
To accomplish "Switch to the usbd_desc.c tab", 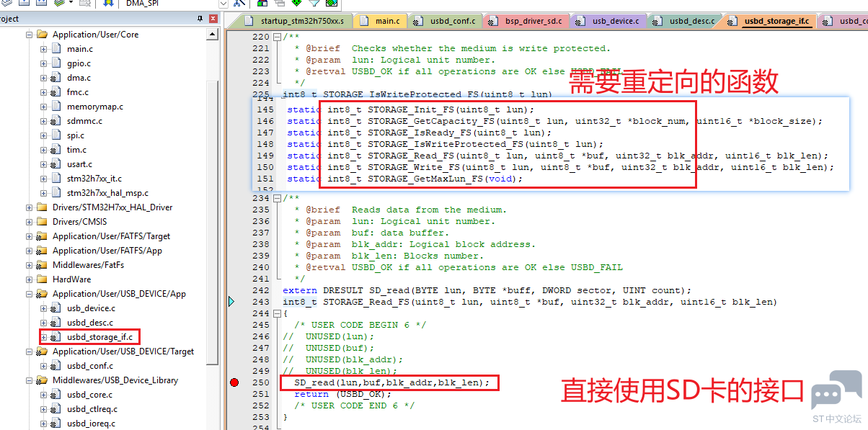I will 684,21.
